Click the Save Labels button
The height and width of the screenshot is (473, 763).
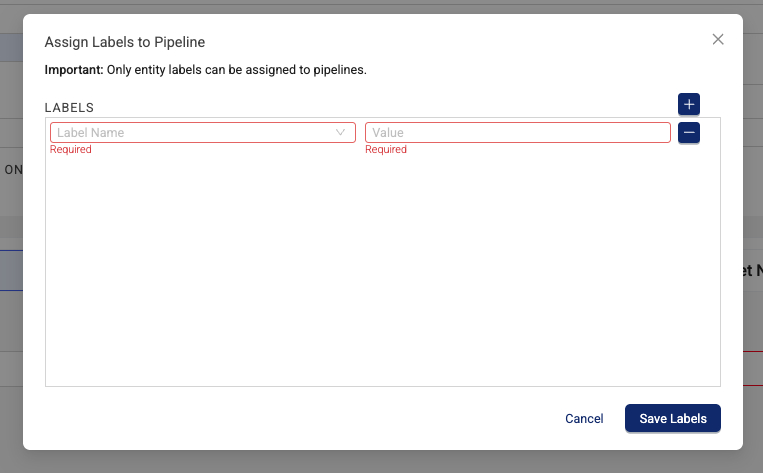coord(672,418)
